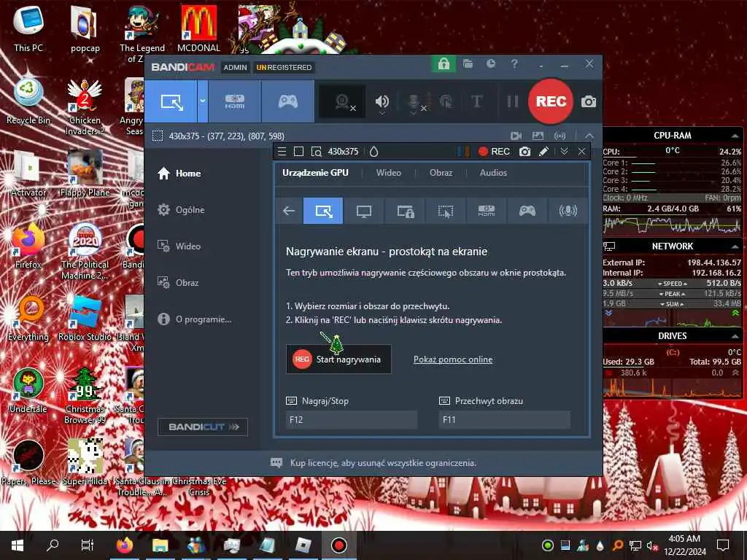Collapse Bandicam panel with up chevron
Viewport: 747px width, 560px height.
click(589, 136)
